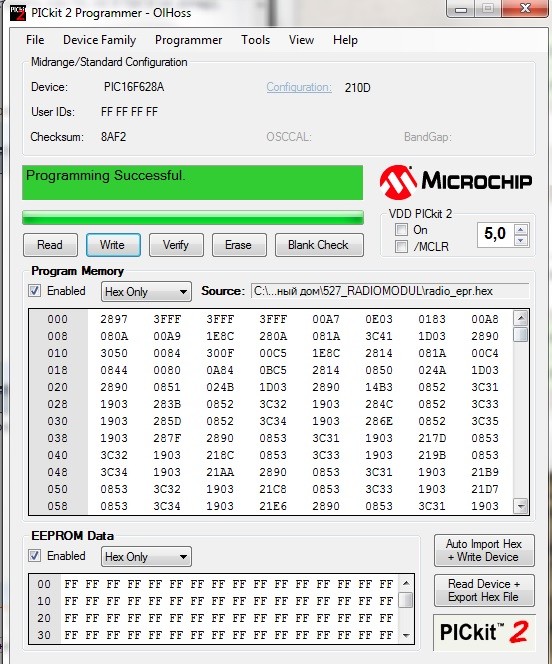Image resolution: width=552 pixels, height=664 pixels.
Task: Click Program Memory scrollbar down arrow
Action: tap(521, 506)
